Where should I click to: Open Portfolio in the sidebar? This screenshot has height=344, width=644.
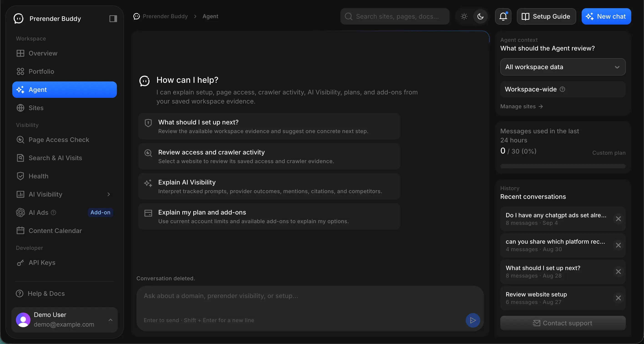65,71
